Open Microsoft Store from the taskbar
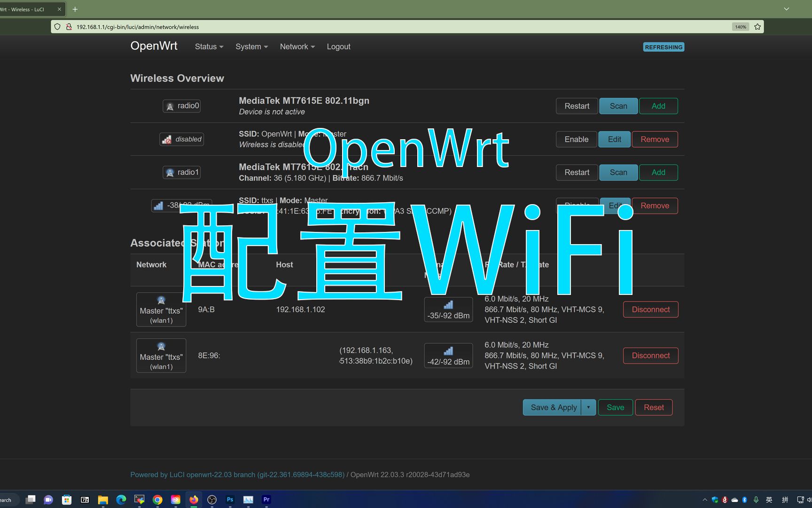Screen dimensions: 812x508 [x=67, y=500]
